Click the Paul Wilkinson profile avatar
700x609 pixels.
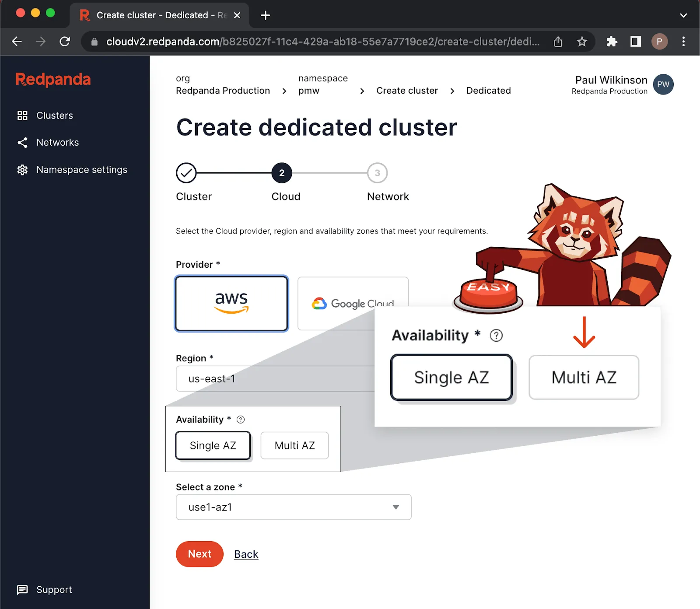[x=663, y=84]
